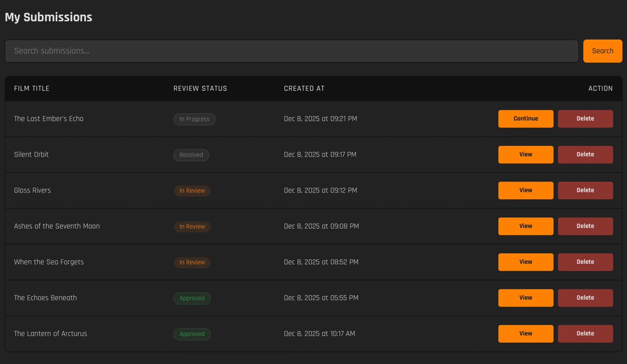
Task: View The Echoes Beneath submission
Action: point(525,298)
